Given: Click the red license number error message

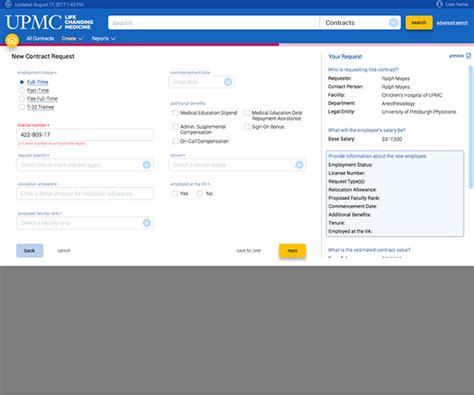Looking at the screenshot, I should (52, 143).
